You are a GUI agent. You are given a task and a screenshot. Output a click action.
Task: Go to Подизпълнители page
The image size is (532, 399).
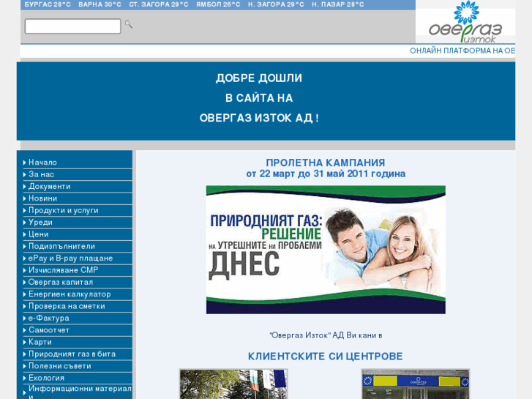pyautogui.click(x=61, y=246)
